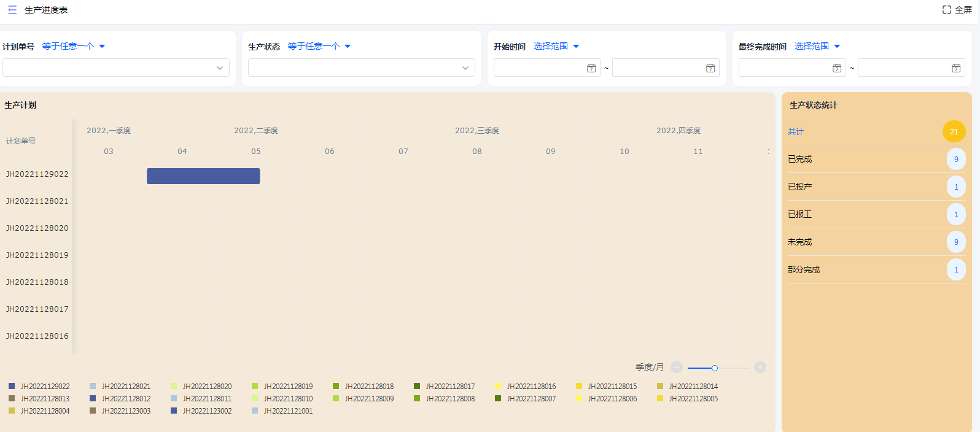
Task: Click the zoom-in plus icon
Action: 760,368
